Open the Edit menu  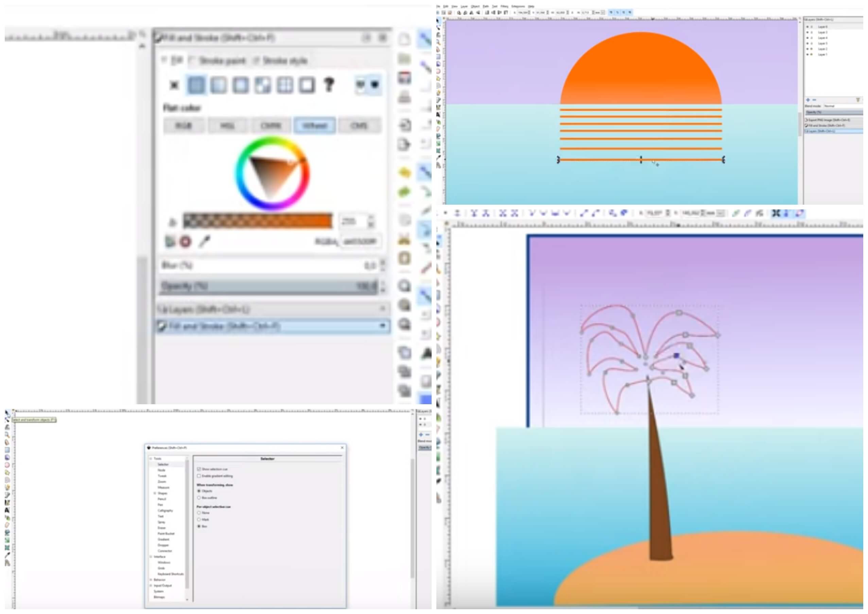(x=446, y=6)
